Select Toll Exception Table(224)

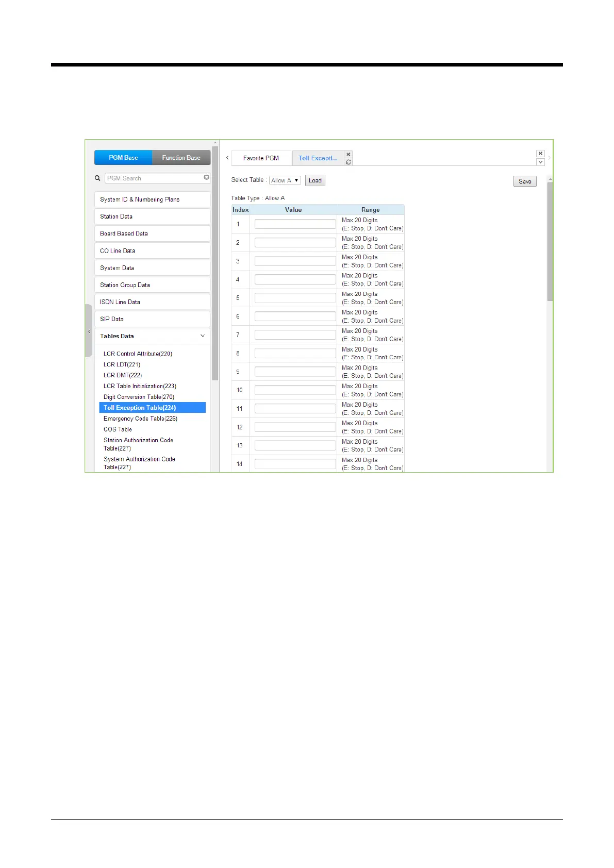153,408
